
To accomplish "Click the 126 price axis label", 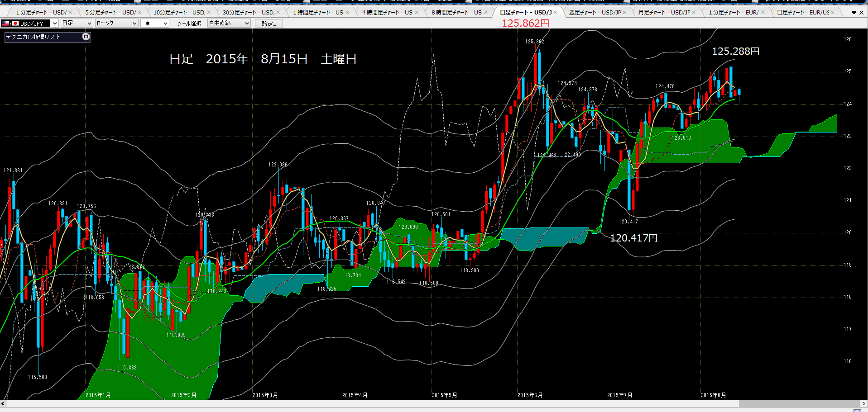I will (848, 39).
